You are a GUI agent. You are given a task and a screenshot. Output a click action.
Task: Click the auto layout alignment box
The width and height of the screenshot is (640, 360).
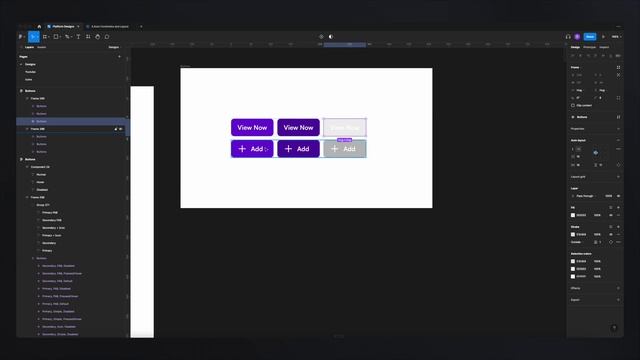(x=596, y=153)
